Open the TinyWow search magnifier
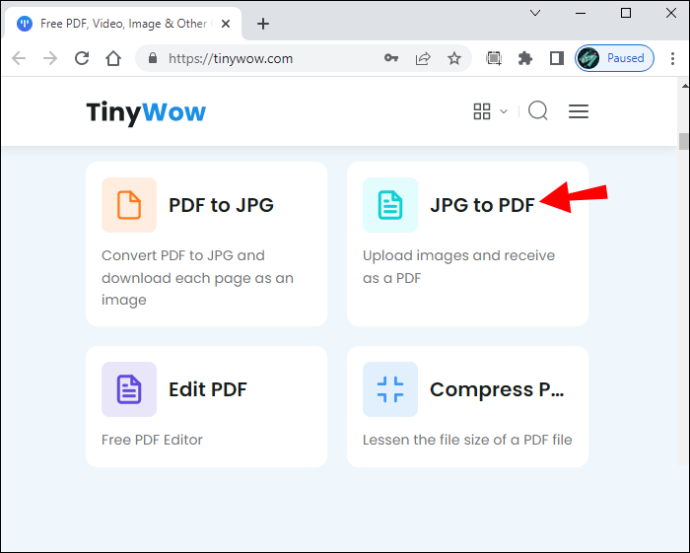The height and width of the screenshot is (553, 690). pyautogui.click(x=538, y=111)
